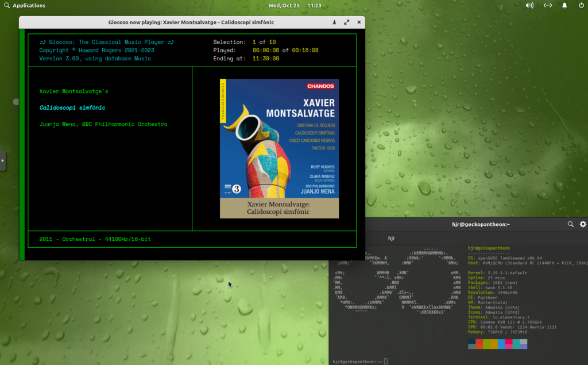Click the "Selection: 1 of 10" readout
Screen dimensions: 588x365
(245, 42)
